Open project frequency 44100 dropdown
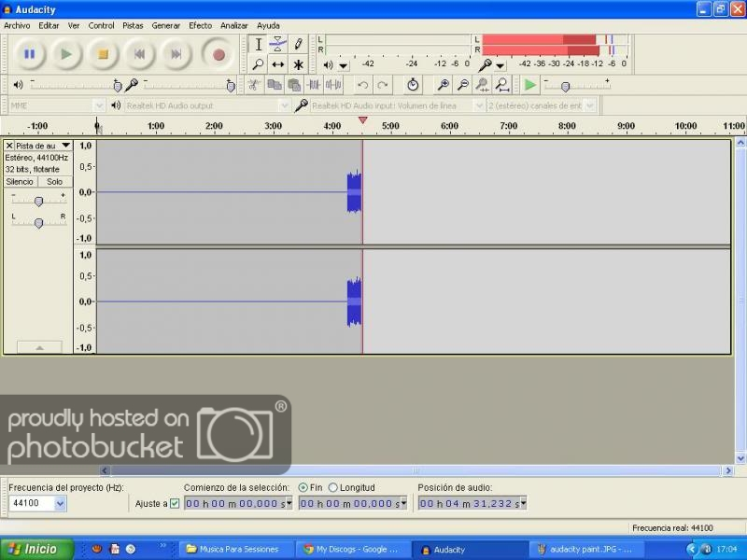747x560 pixels. click(x=60, y=503)
